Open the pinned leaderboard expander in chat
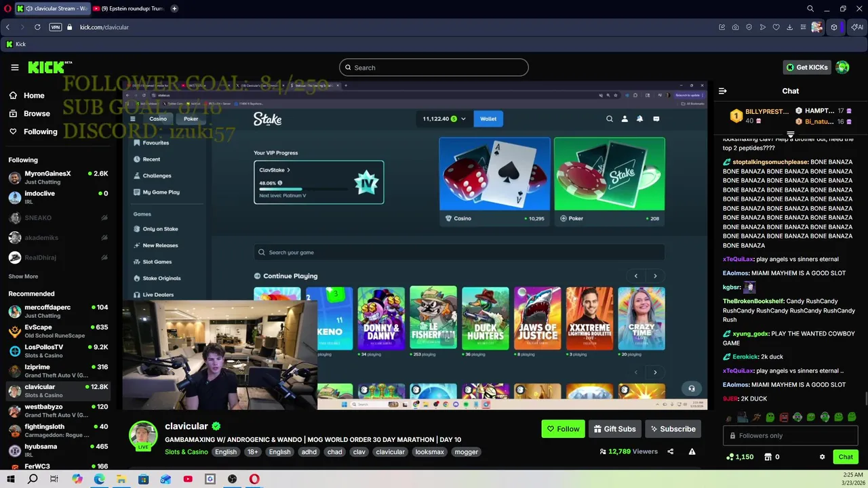The image size is (868, 488). point(791,134)
